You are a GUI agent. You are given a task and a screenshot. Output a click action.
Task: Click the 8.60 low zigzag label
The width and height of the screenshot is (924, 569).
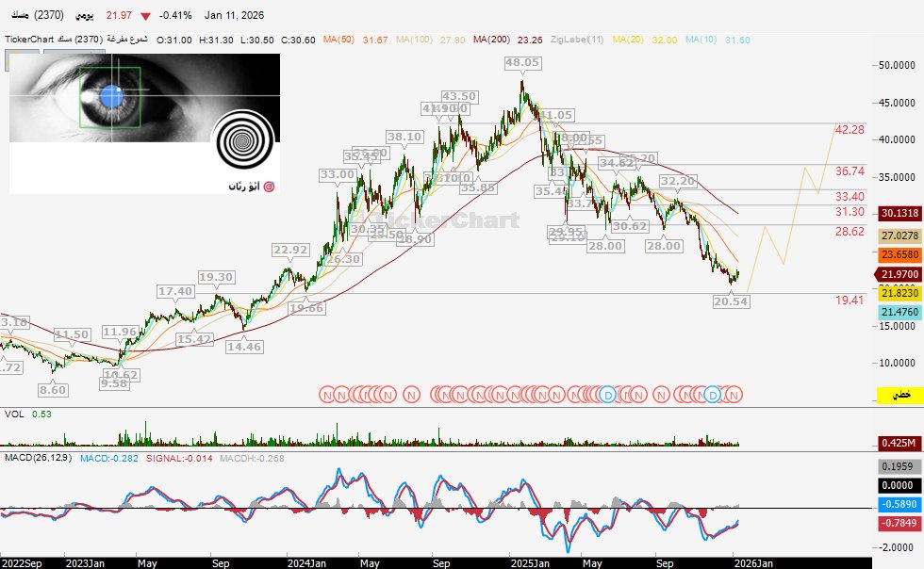point(53,390)
